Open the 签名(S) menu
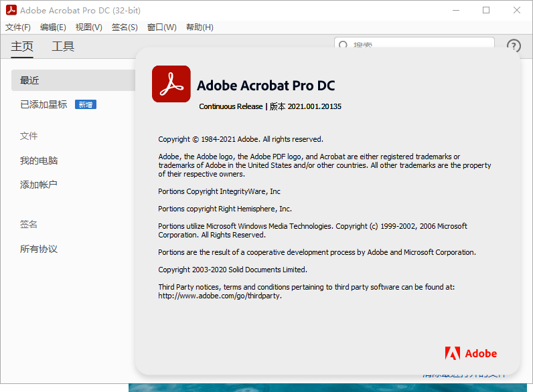The image size is (533, 392). click(x=125, y=27)
